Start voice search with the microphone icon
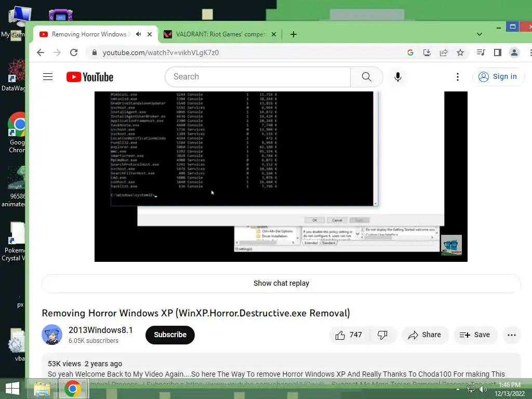This screenshot has height=399, width=532. click(397, 77)
